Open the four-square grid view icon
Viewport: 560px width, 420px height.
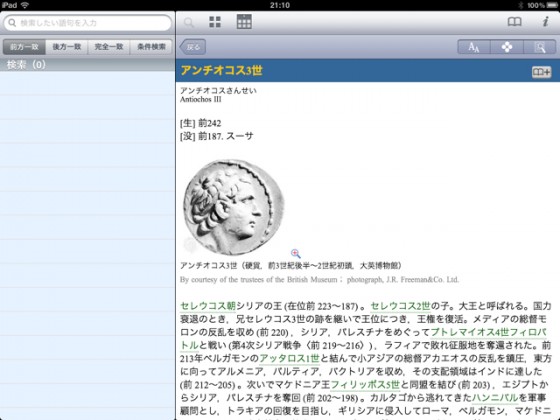[x=215, y=22]
